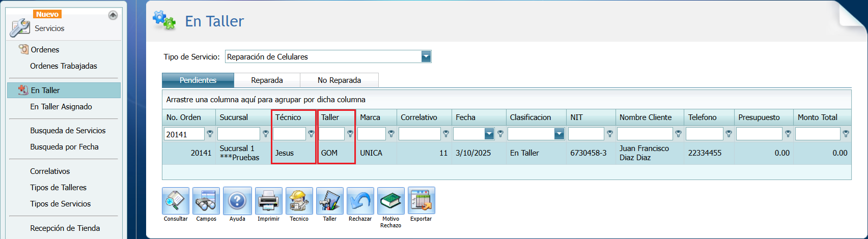868x239 pixels.
Task: Click the En Taller gears header icon
Action: click(164, 20)
